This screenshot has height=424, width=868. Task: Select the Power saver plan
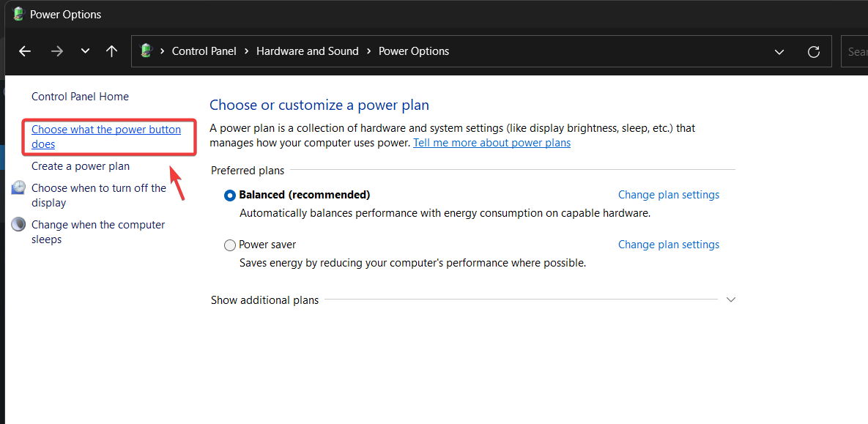coord(230,245)
